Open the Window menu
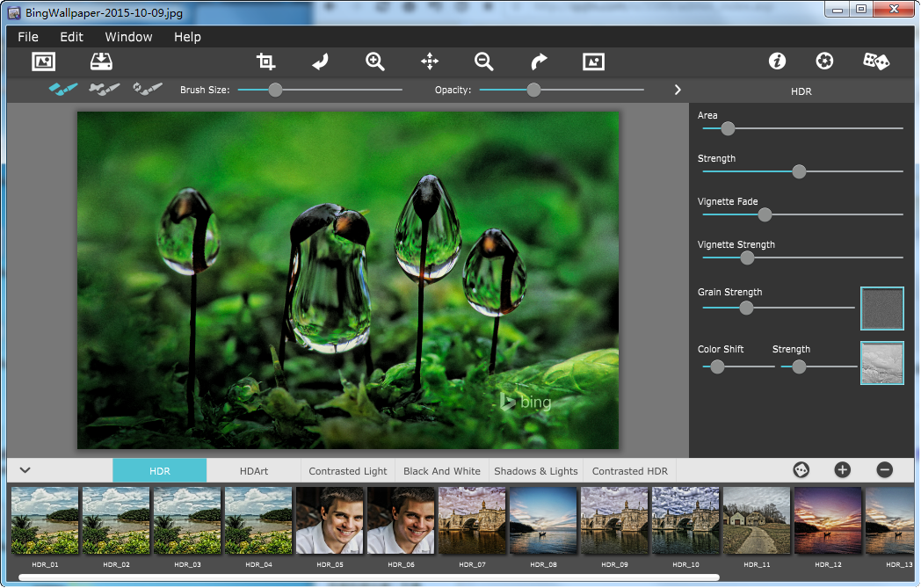 128,37
